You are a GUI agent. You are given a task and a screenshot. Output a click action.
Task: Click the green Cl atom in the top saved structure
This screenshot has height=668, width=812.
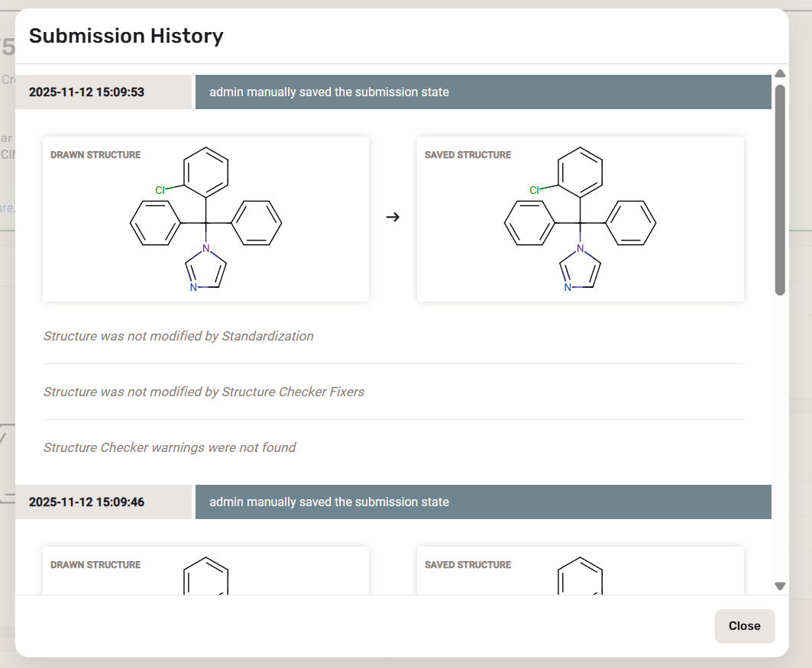535,190
